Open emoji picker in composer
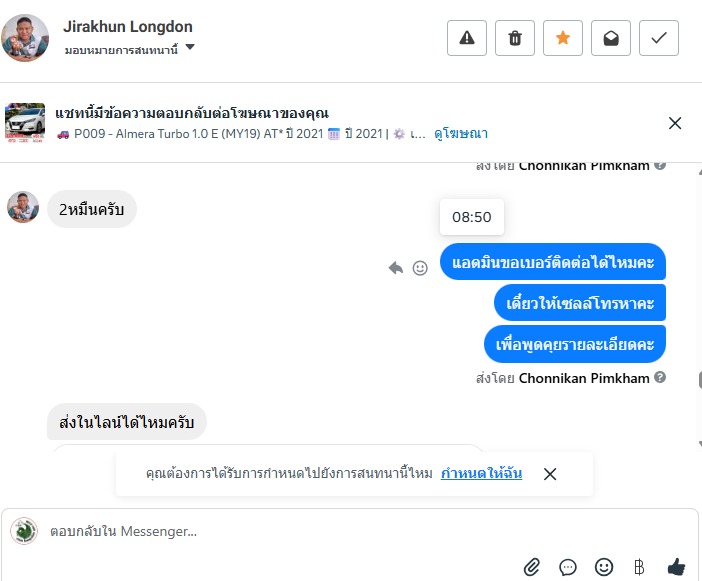The height and width of the screenshot is (581, 702). [604, 567]
